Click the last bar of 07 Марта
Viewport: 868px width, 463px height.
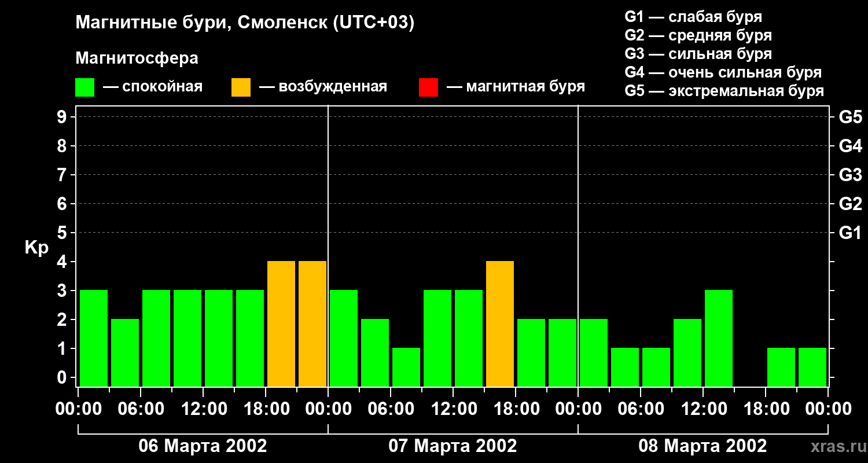562,352
